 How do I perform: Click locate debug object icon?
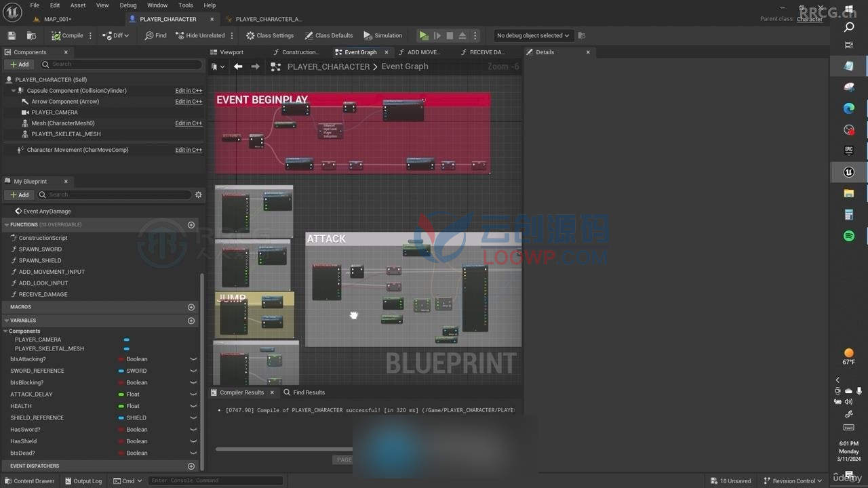(x=581, y=35)
